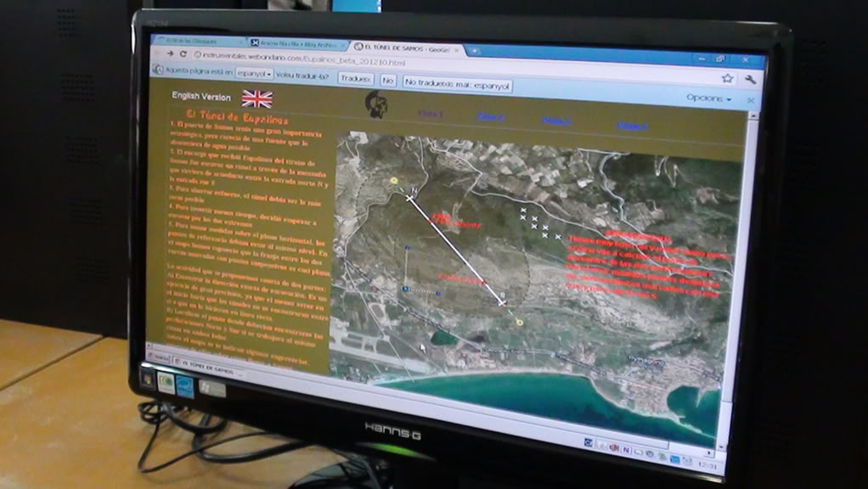Click the Greek helmet logo
Image resolution: width=868 pixels, height=489 pixels.
click(x=376, y=104)
